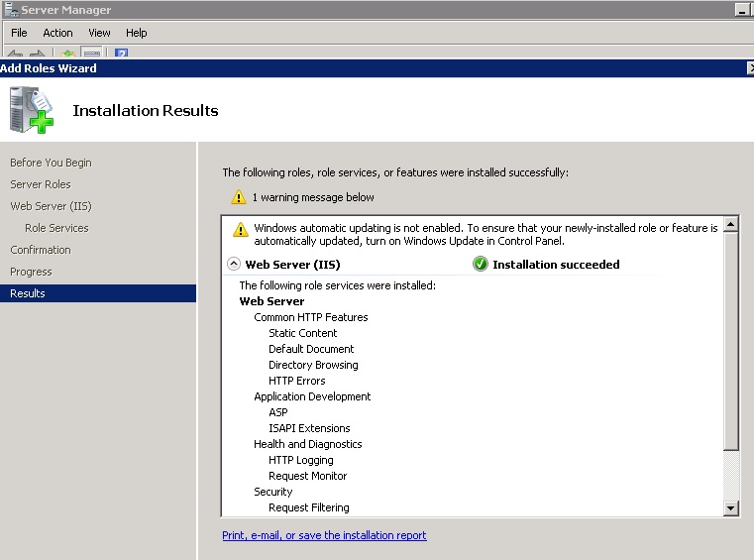The height and width of the screenshot is (560, 754).
Task: Open the installation report link
Action: tap(324, 535)
